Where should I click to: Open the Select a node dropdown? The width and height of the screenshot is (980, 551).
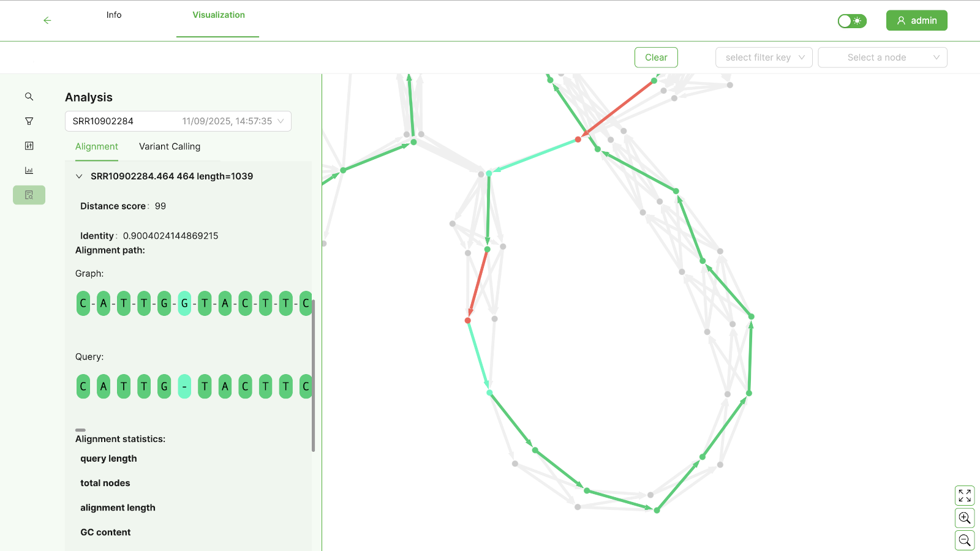click(882, 58)
